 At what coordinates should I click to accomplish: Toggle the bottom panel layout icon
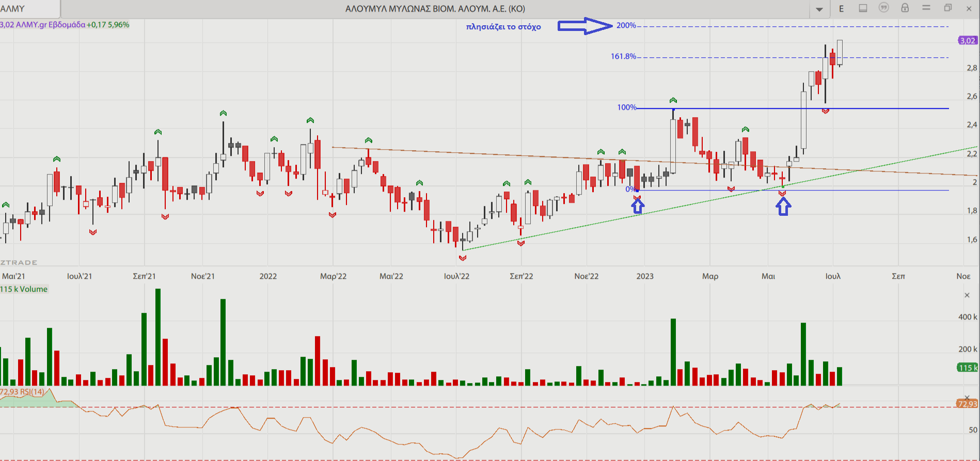click(x=863, y=8)
